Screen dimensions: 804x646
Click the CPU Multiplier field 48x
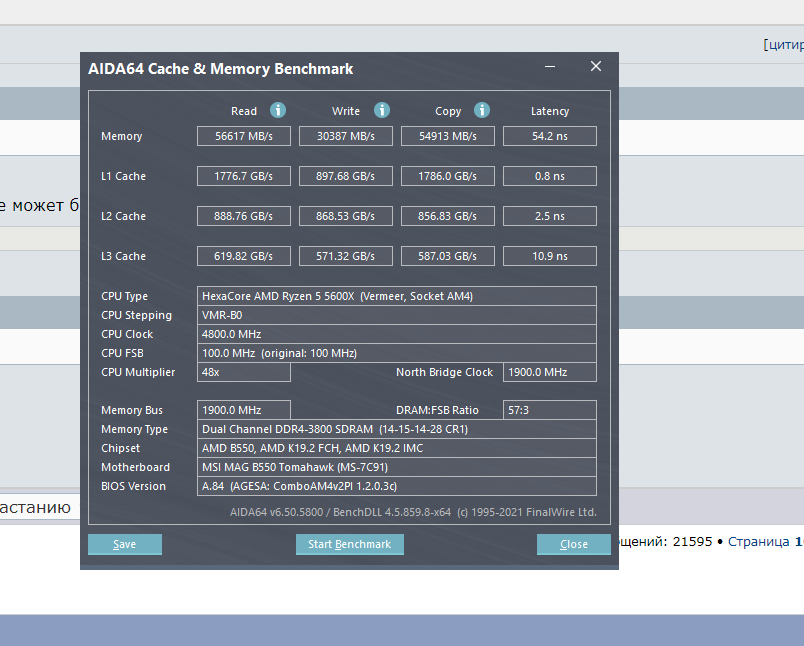[244, 372]
